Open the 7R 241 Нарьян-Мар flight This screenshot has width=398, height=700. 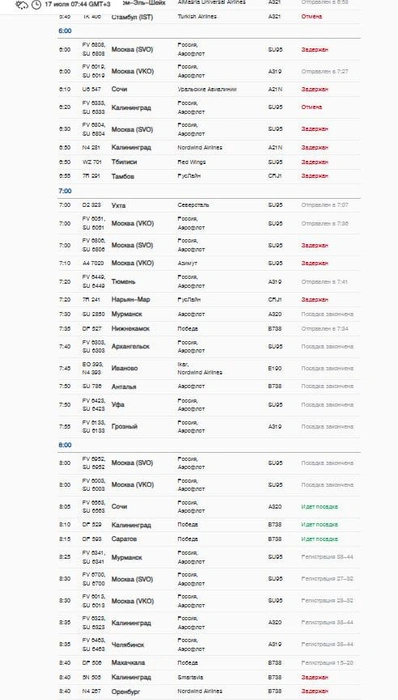click(209, 300)
